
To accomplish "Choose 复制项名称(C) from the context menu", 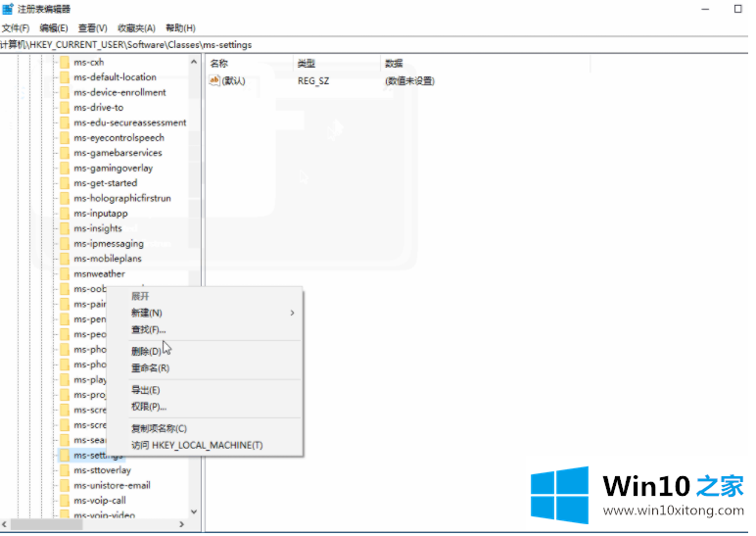I will pyautogui.click(x=205, y=428).
